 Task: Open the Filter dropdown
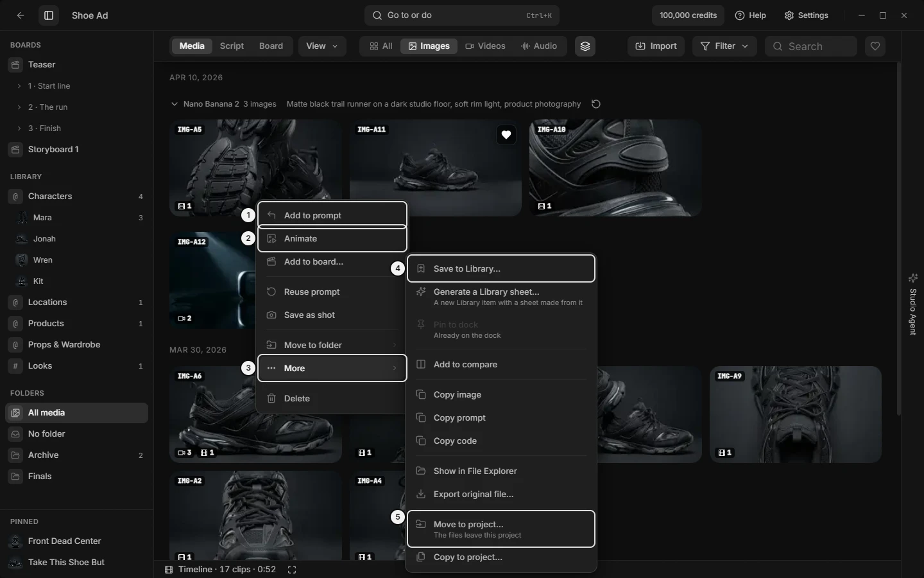click(x=724, y=46)
